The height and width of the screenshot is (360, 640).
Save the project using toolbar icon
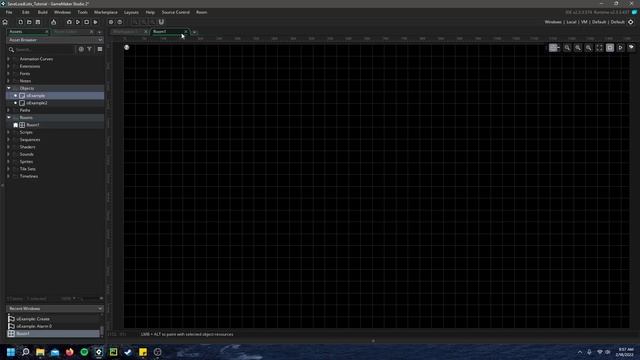[x=38, y=22]
